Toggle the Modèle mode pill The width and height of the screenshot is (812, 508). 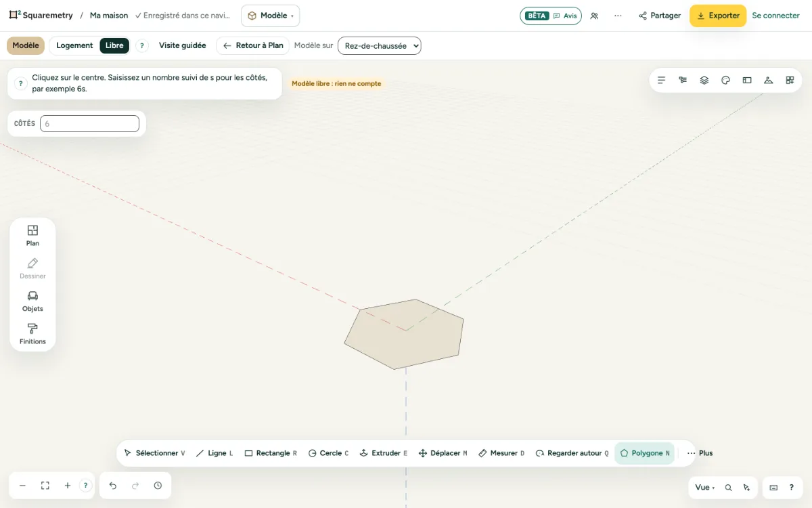(x=26, y=45)
